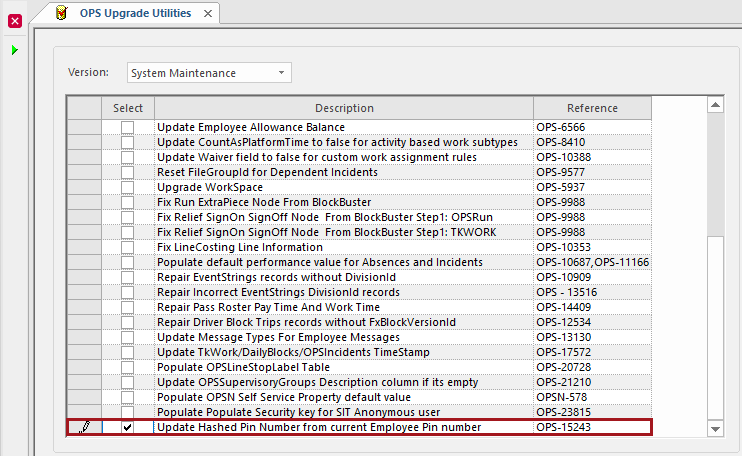Click reference cell OPS - 13516
The height and width of the screenshot is (456, 742).
coord(592,292)
